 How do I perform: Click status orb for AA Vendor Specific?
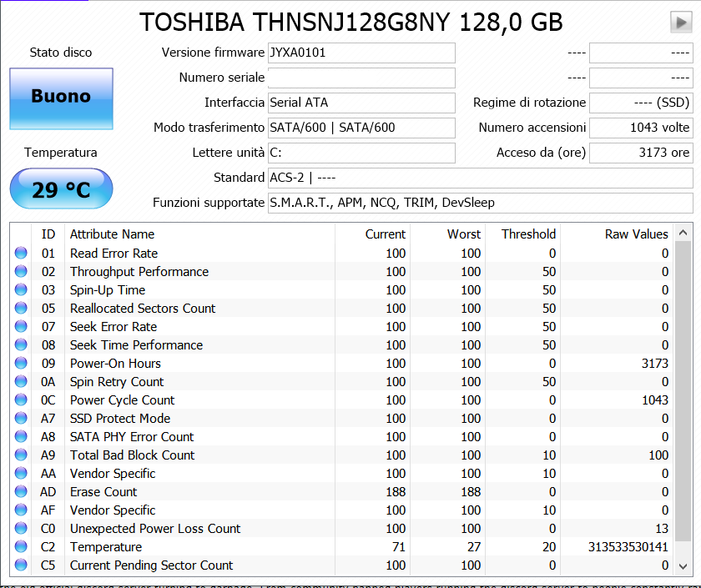[x=21, y=473]
